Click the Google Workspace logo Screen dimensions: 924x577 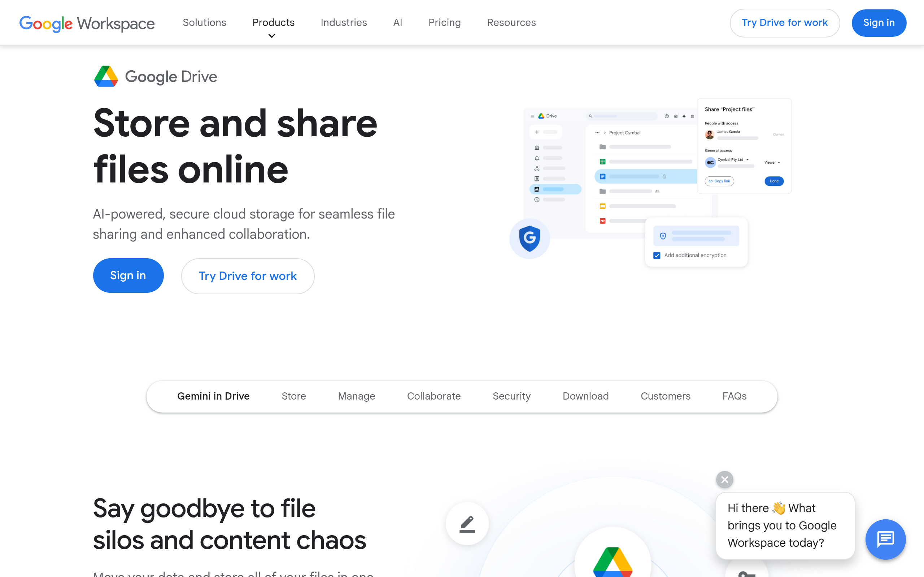[87, 24]
